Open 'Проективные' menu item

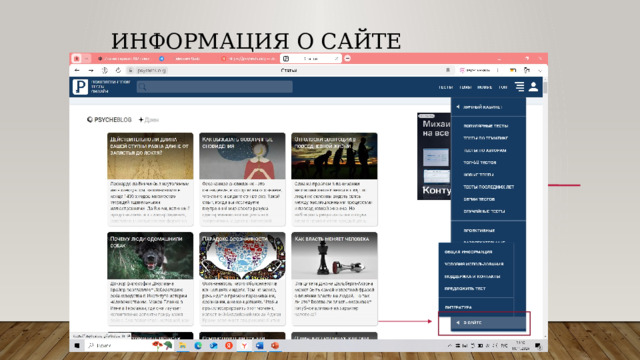[x=479, y=231]
